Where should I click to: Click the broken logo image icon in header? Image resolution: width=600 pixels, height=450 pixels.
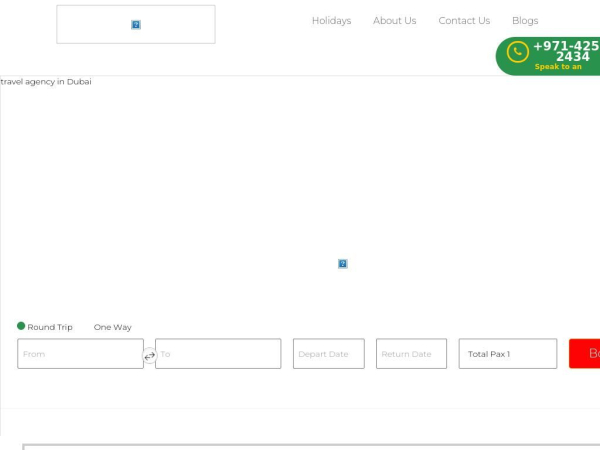(x=136, y=24)
